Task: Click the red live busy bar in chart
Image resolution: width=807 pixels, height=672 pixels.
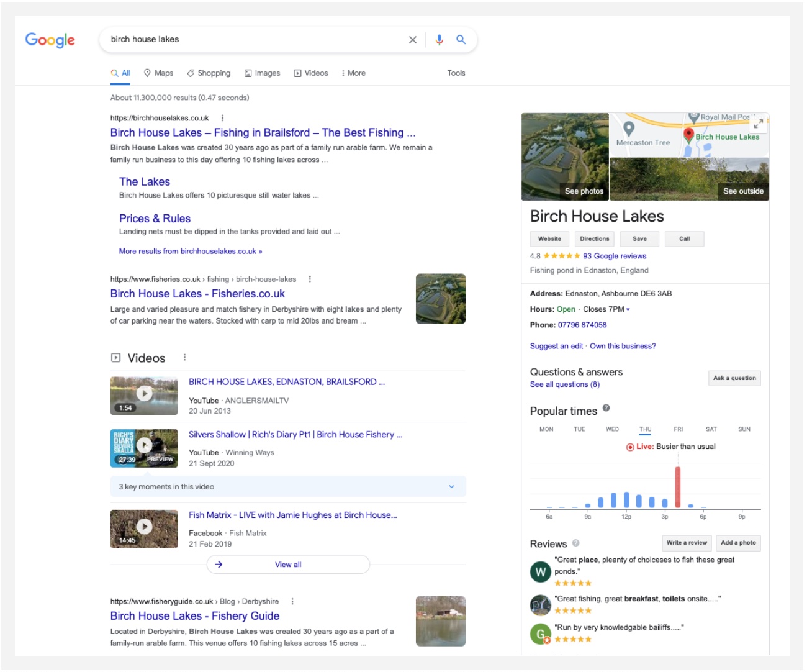Action: 677,488
